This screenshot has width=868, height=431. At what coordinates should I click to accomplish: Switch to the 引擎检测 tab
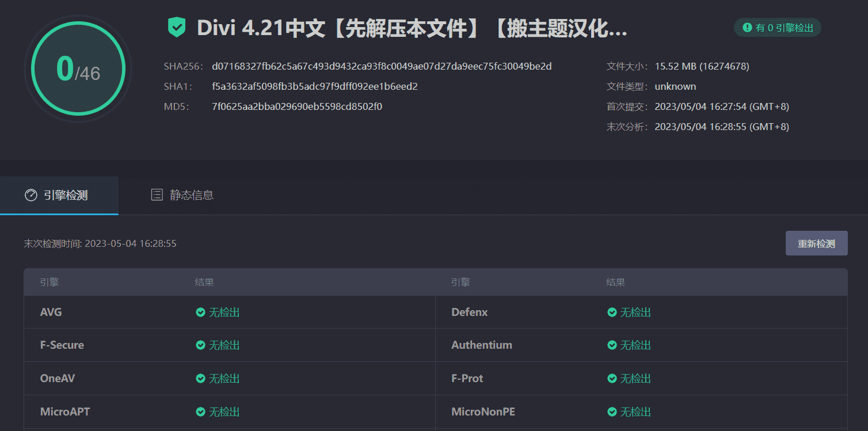59,195
